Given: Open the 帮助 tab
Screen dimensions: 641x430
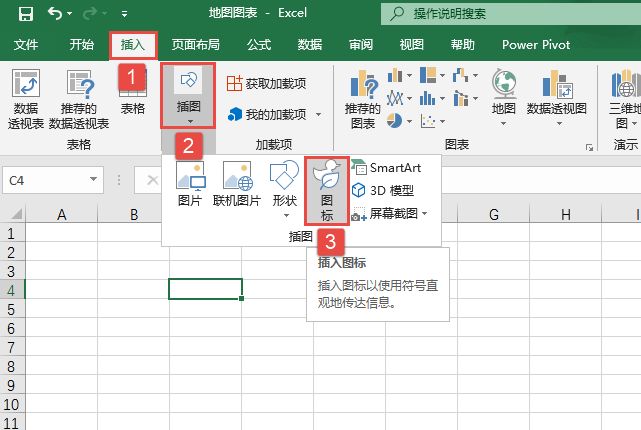Looking at the screenshot, I should point(463,44).
